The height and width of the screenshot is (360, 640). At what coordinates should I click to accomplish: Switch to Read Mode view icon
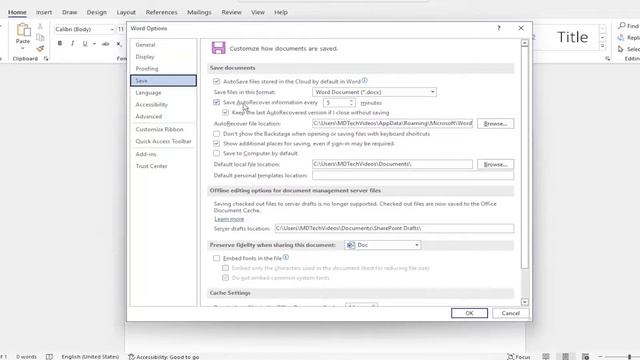(546, 357)
